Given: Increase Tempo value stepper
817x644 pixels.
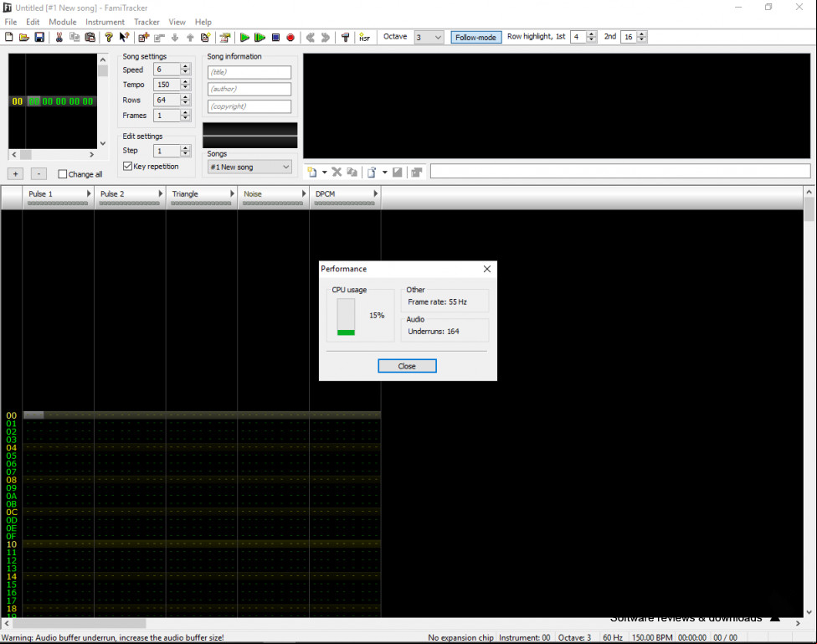Looking at the screenshot, I should (186, 81).
